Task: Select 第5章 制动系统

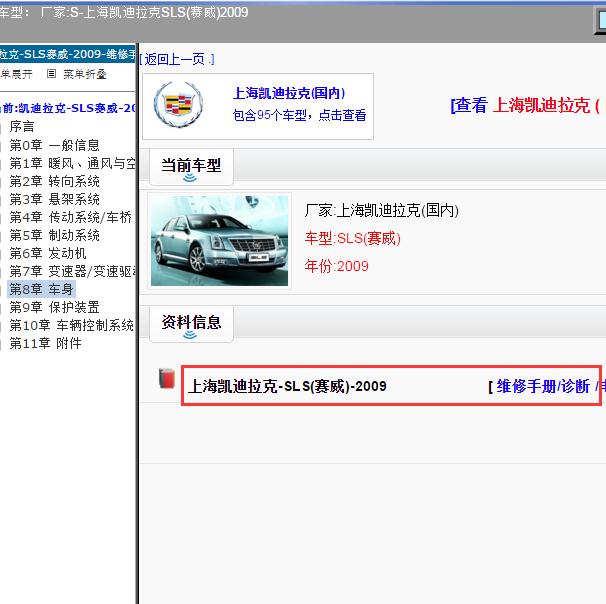Action: pyautogui.click(x=54, y=235)
